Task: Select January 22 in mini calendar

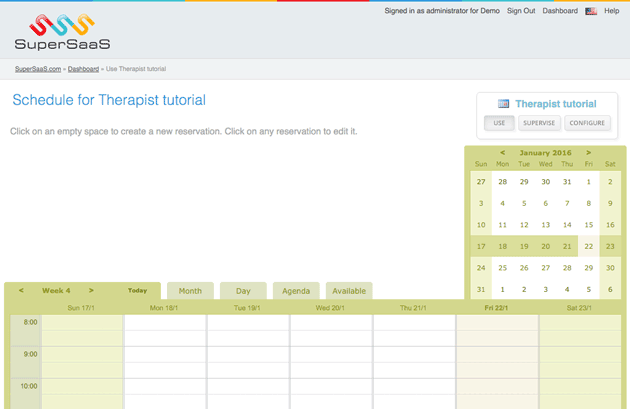Action: click(x=589, y=246)
